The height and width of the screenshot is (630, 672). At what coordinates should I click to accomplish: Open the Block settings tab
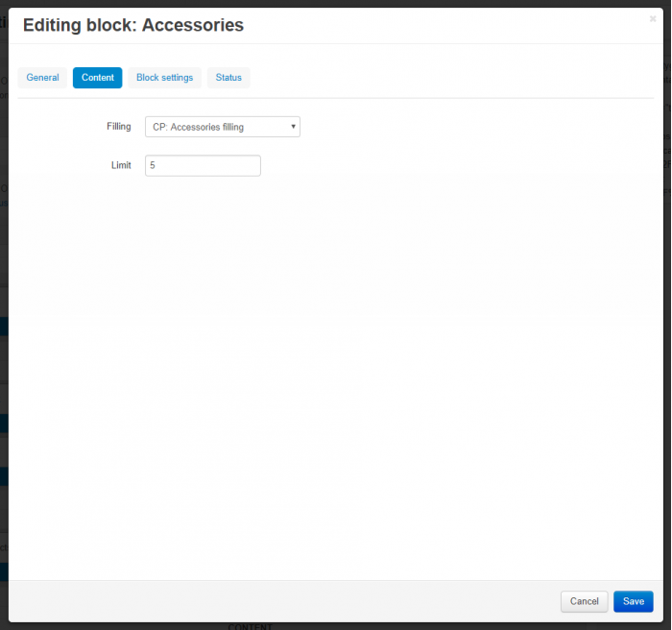click(x=164, y=78)
